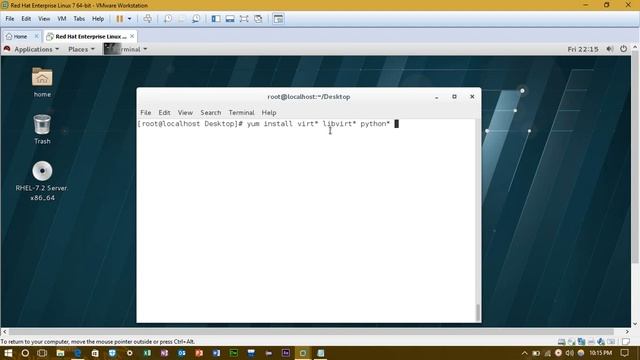640x360 pixels.
Task: Open VMware Edit menu
Action: [26, 19]
